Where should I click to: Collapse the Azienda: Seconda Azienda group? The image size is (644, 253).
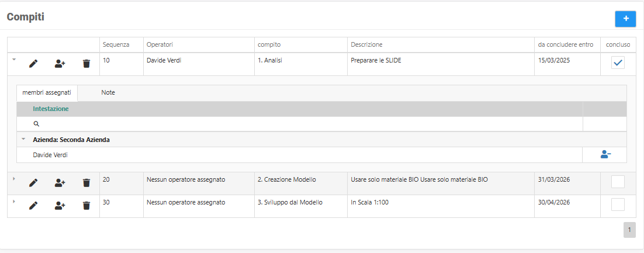(23, 140)
